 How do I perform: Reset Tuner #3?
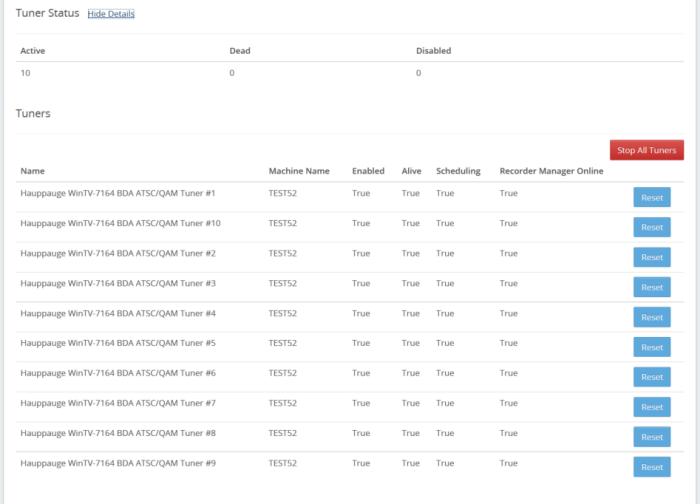(652, 287)
